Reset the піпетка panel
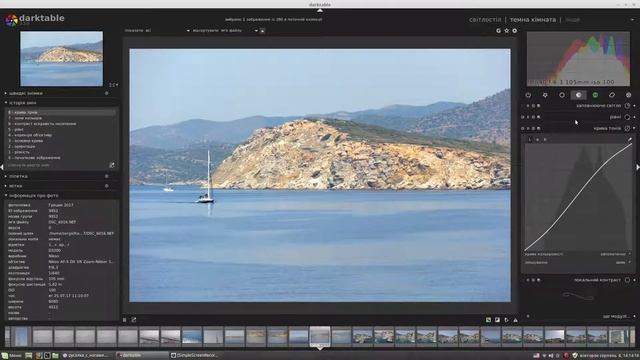 107,176
